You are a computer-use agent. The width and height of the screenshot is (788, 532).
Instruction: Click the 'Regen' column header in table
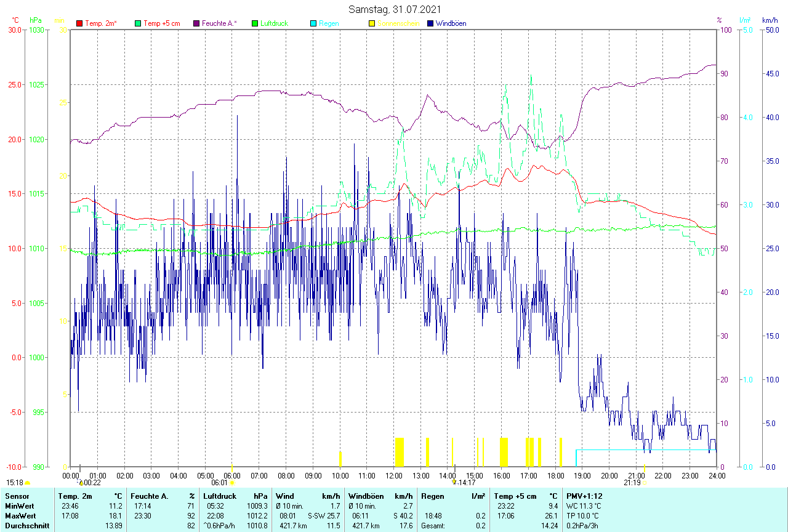tap(433, 496)
